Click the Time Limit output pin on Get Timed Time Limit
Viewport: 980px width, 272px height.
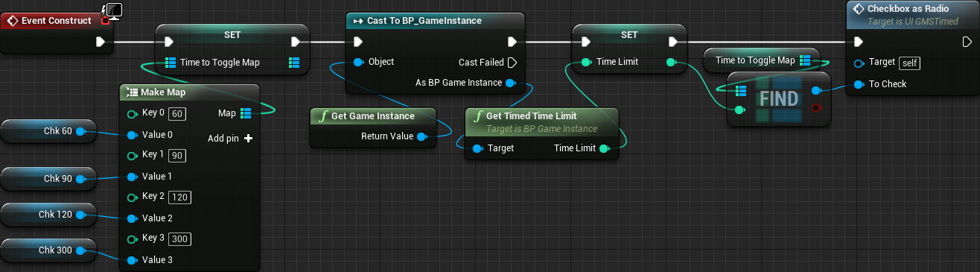pos(605,148)
